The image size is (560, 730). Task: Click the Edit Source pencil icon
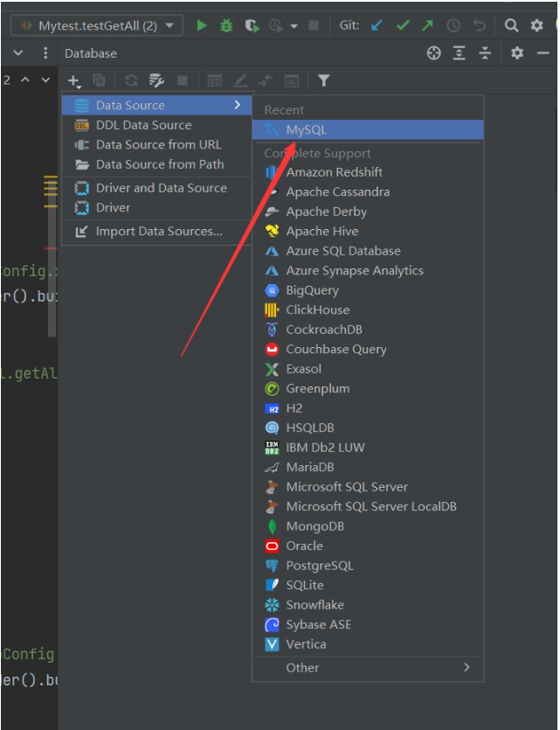(240, 80)
